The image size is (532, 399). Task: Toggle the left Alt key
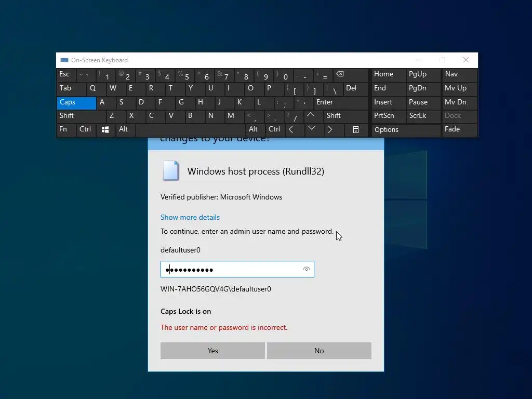125,130
